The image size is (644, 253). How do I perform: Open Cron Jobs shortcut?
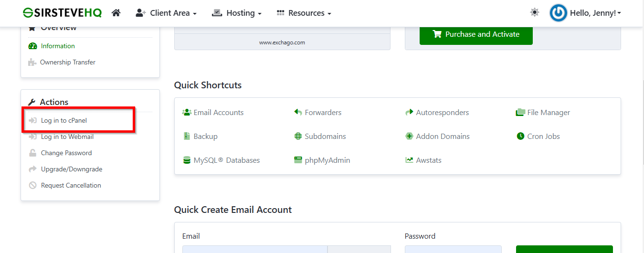(x=544, y=137)
